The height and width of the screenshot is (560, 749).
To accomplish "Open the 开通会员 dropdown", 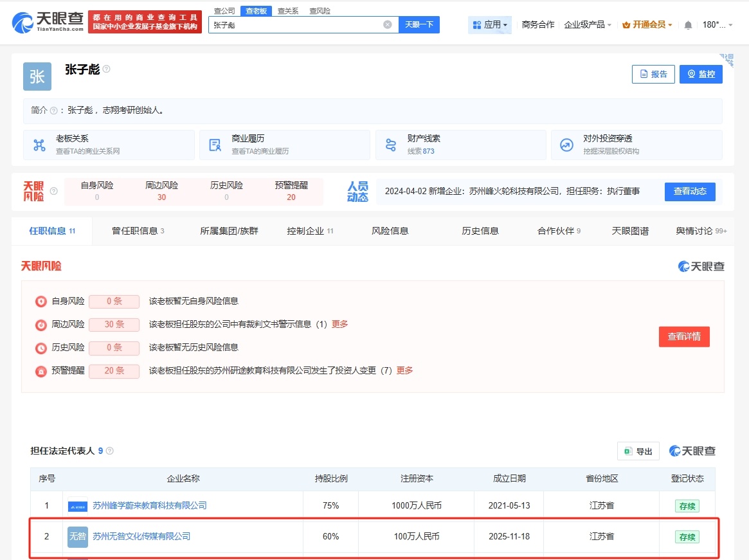I will click(647, 25).
